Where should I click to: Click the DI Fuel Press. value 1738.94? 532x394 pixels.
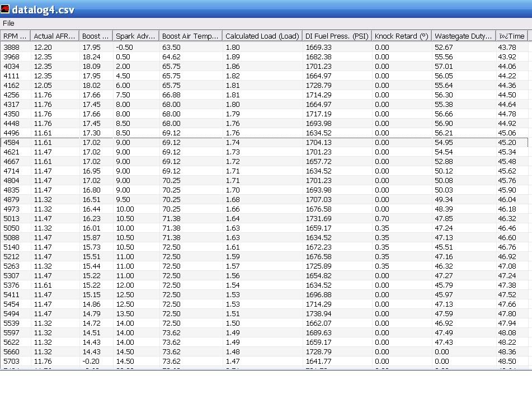click(318, 314)
